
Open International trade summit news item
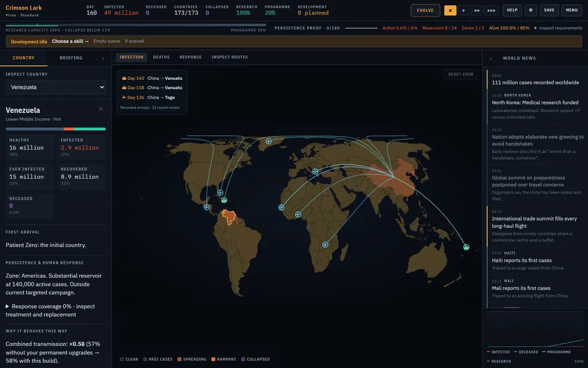coord(536,226)
